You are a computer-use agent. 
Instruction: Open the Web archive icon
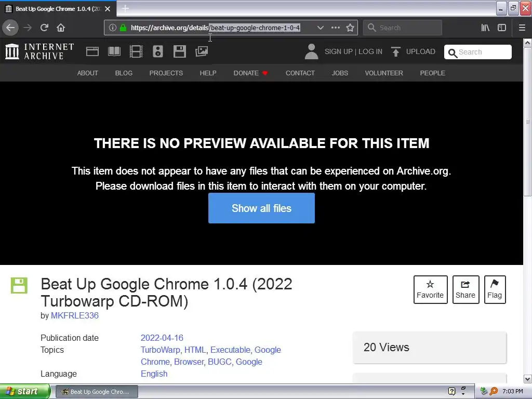92,51
